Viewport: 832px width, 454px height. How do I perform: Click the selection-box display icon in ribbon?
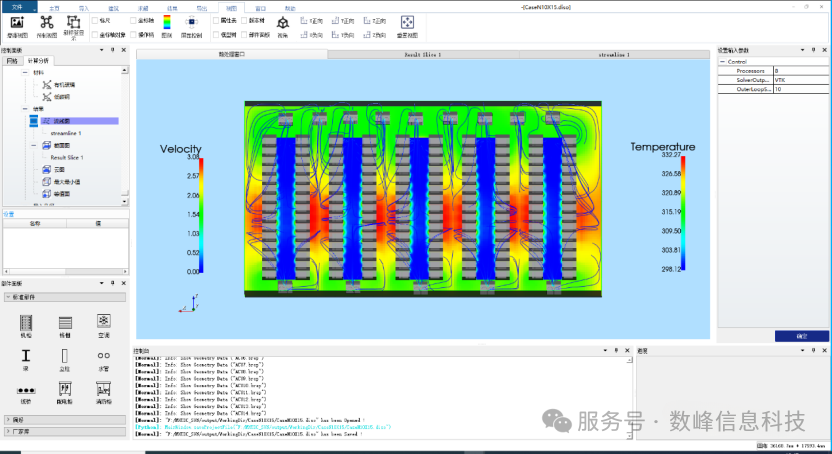tap(73, 22)
